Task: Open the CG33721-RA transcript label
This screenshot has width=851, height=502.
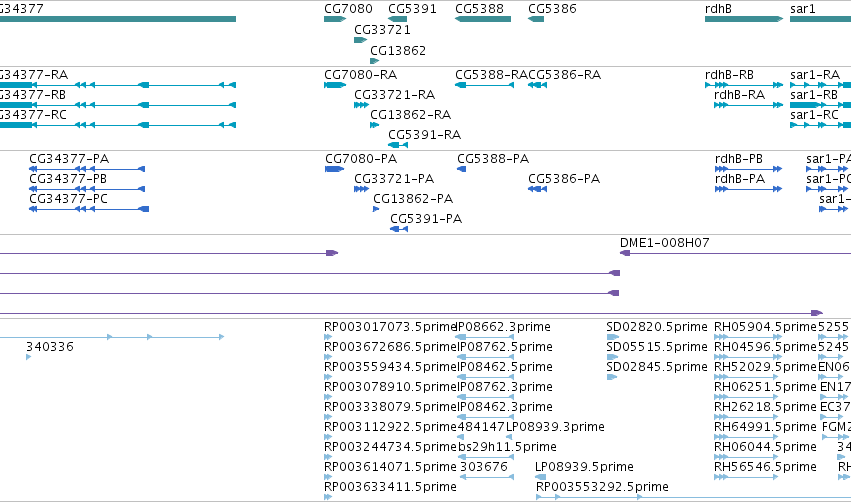Action: (x=395, y=95)
